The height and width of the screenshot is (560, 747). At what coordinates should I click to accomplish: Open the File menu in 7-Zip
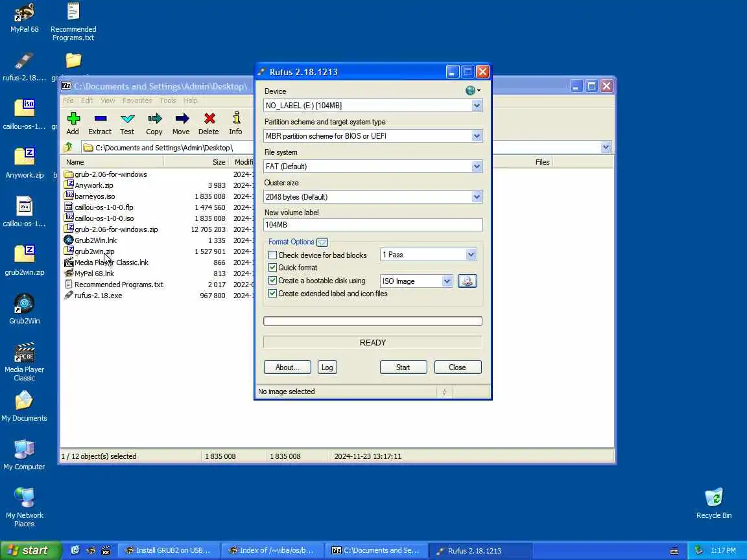[68, 100]
